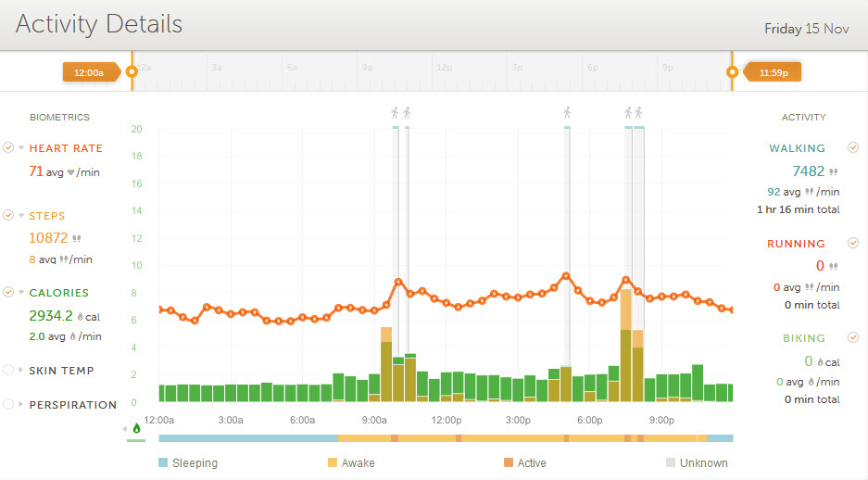The image size is (868, 480).
Task: Collapse the Heart Rate details arrow
Action: (x=20, y=148)
